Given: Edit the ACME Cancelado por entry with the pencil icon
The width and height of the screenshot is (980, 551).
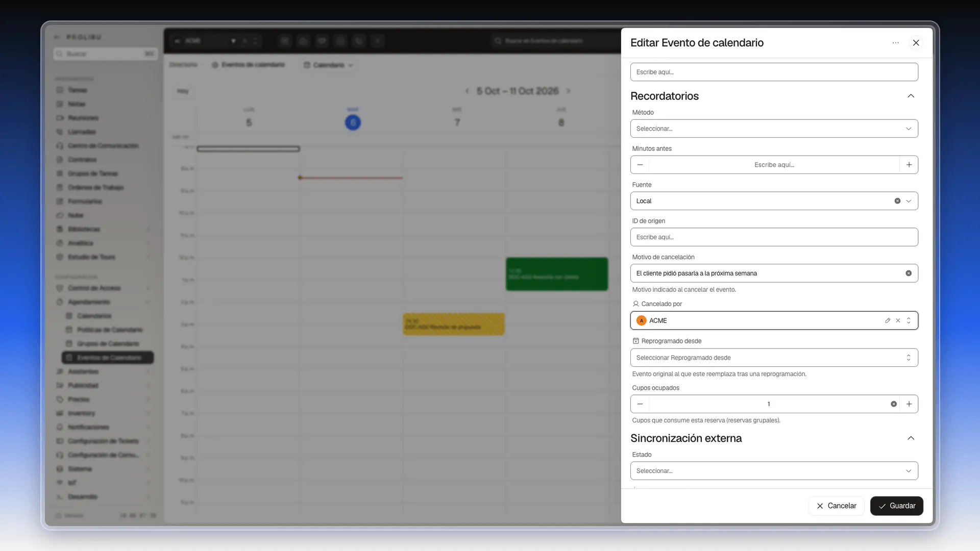Looking at the screenshot, I should 888,320.
